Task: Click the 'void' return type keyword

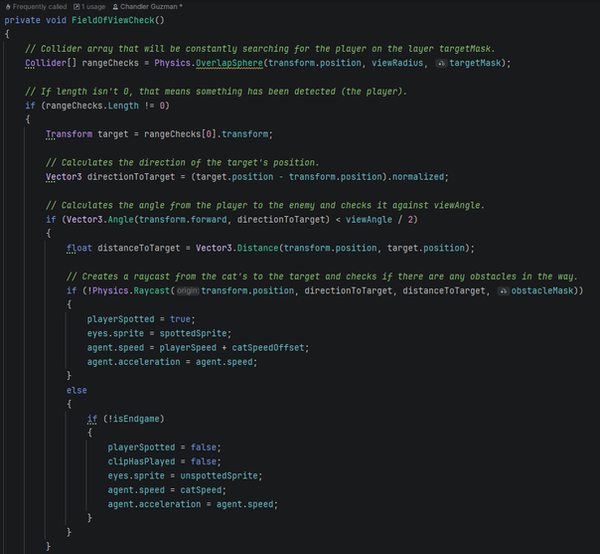Action: point(56,20)
